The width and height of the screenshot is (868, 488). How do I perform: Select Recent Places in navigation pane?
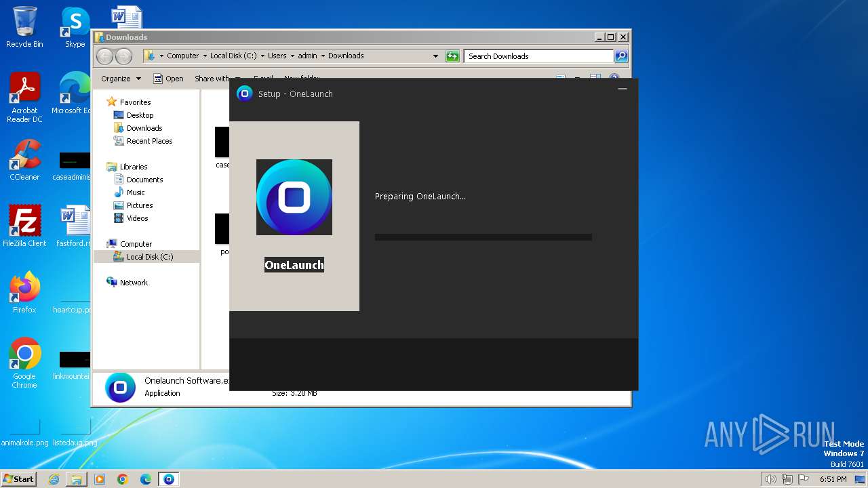click(x=149, y=141)
